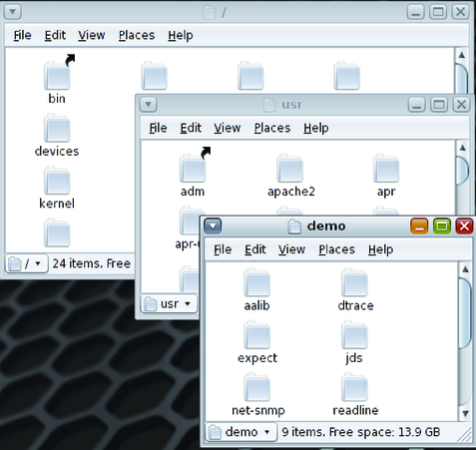Click folder icon in usr title bar
The width and height of the screenshot is (476, 450).
[269, 105]
